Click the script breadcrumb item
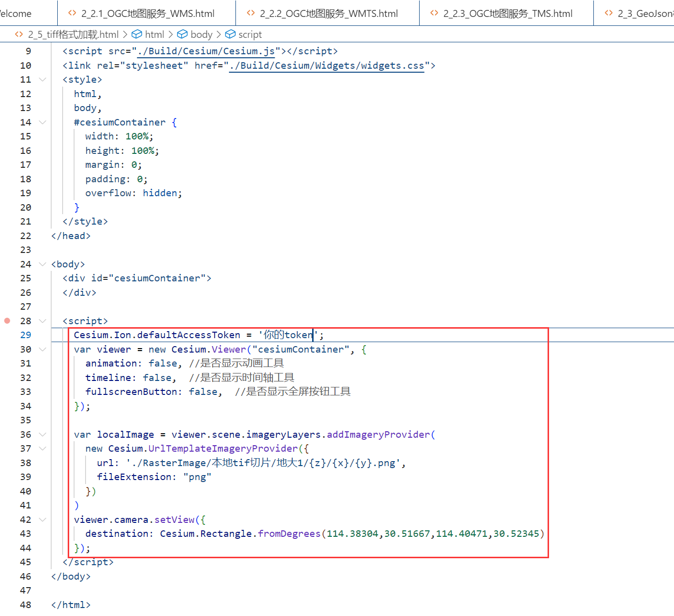 (x=250, y=34)
